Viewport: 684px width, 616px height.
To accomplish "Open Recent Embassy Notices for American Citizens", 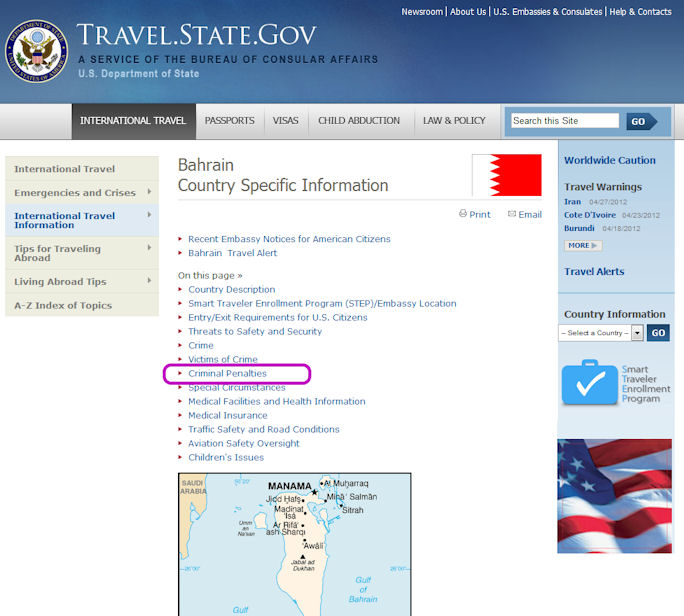I will tap(289, 239).
